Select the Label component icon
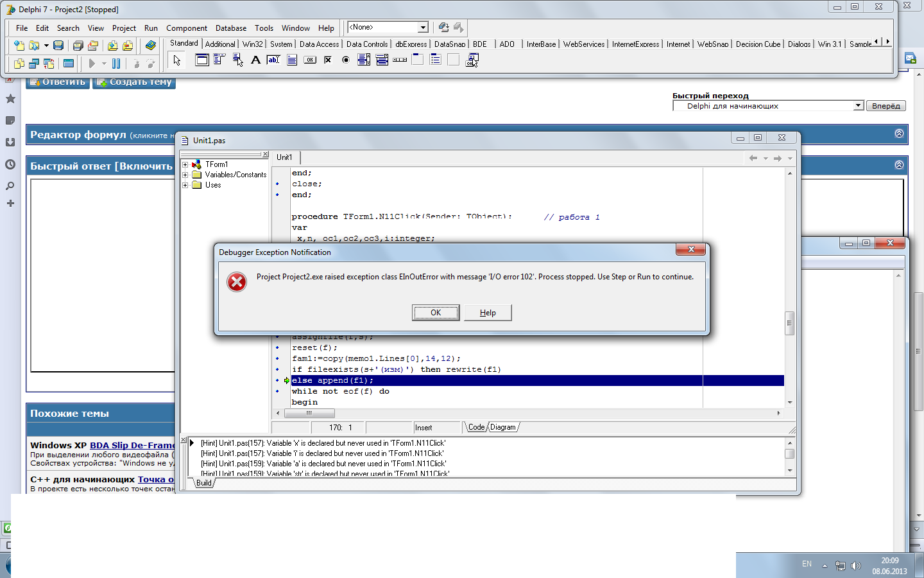 point(255,60)
